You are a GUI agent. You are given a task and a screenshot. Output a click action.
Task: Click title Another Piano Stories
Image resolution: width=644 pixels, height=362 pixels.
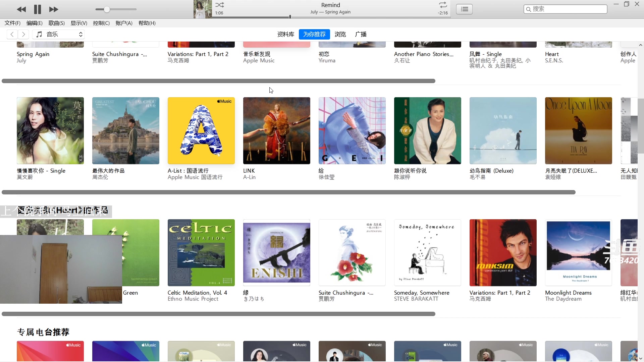pos(424,54)
